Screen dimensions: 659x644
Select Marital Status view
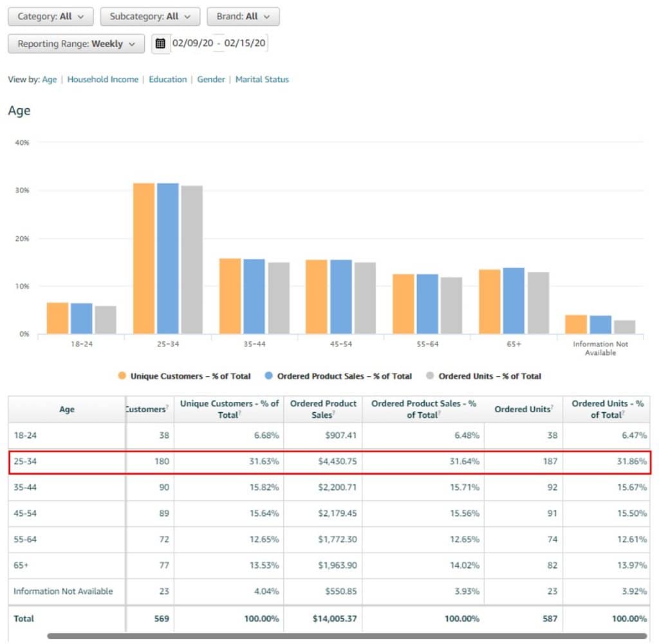pos(262,79)
